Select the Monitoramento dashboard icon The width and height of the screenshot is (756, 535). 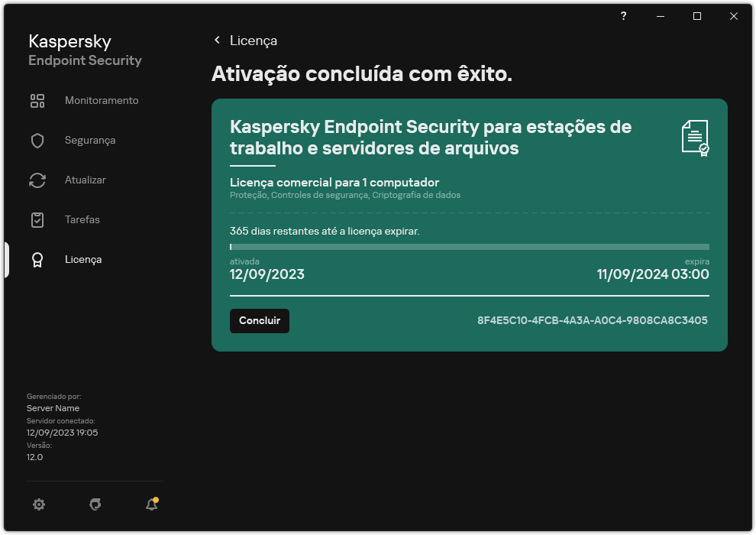37,100
